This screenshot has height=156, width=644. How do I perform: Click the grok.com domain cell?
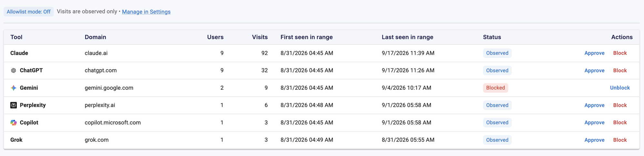[x=96, y=140]
